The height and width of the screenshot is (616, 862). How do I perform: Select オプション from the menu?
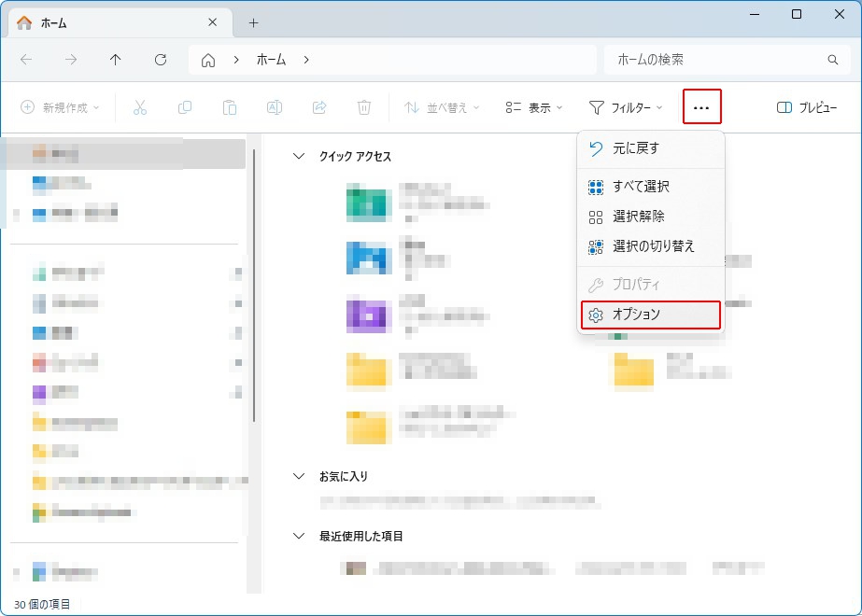(651, 315)
